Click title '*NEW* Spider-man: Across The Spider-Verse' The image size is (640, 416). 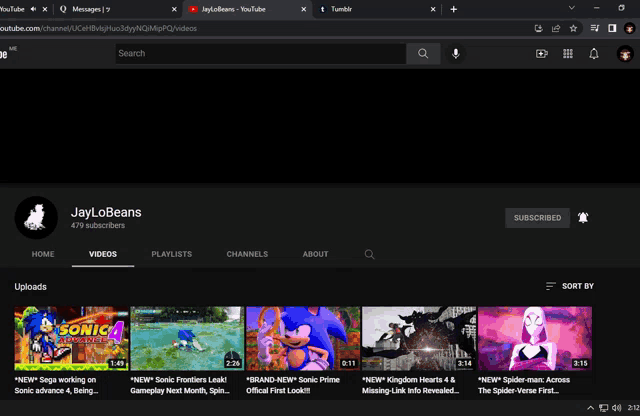click(x=524, y=385)
